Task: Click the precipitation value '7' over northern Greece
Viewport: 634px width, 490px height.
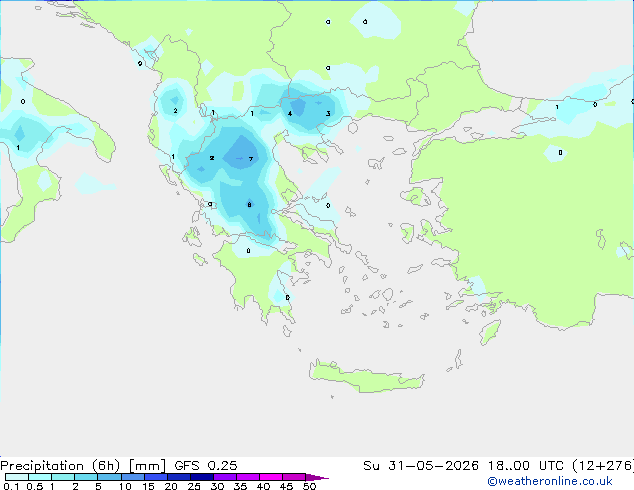Action: coord(251,159)
